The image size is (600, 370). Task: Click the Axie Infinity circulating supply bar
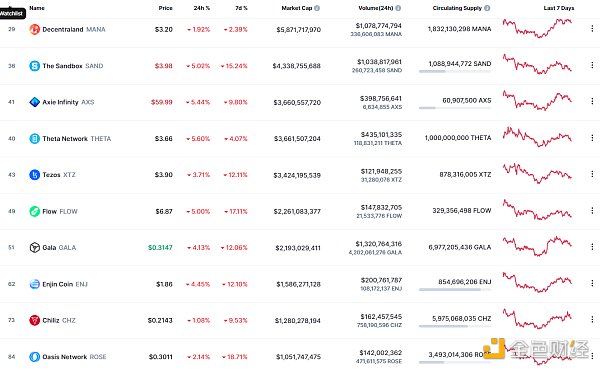point(455,108)
